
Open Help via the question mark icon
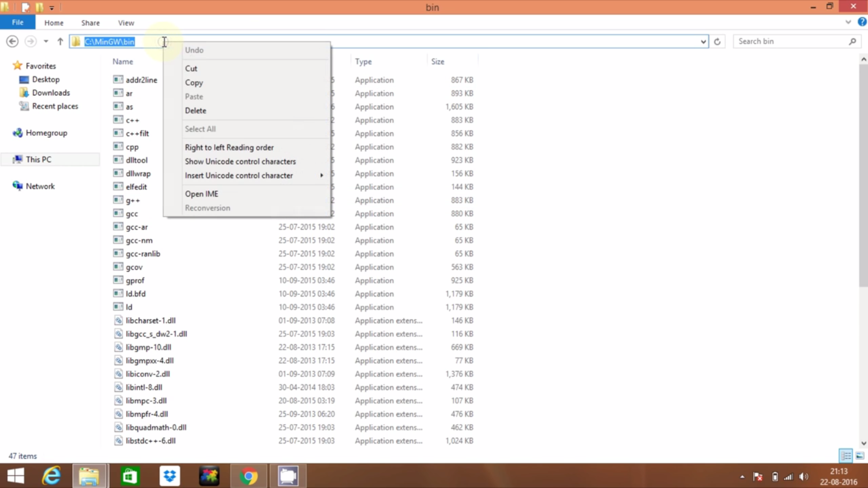(x=861, y=22)
